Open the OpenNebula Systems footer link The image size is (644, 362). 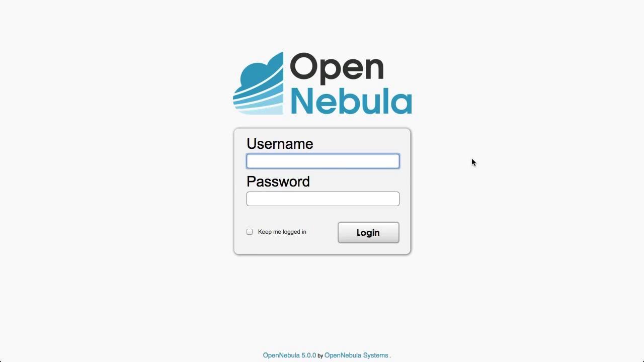[356, 355]
